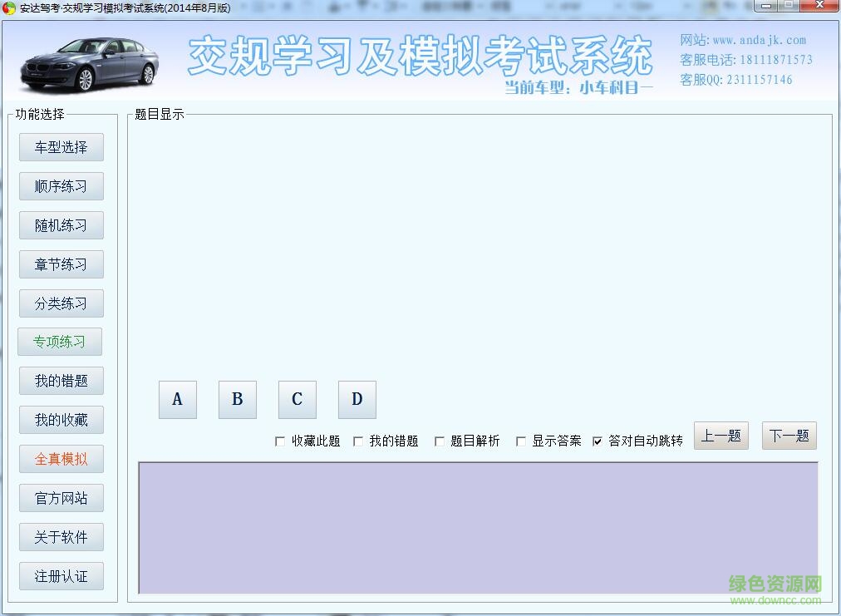
Task: Click the purple explanation text area
Action: 479,528
